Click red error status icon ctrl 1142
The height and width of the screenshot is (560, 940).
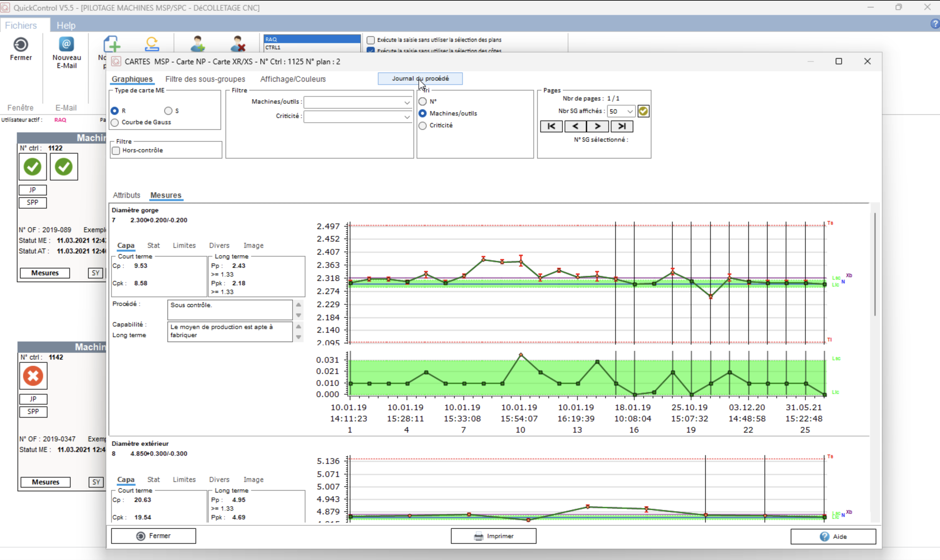pos(33,376)
